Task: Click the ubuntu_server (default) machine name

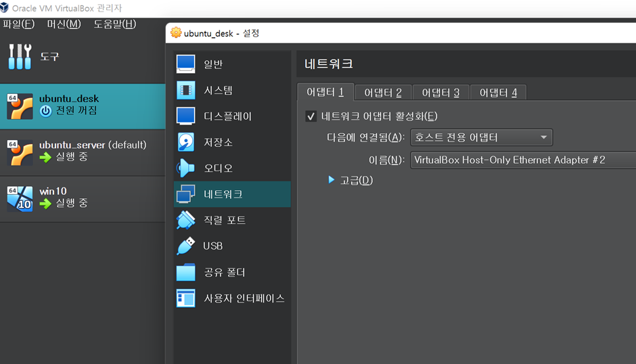Action: click(93, 145)
